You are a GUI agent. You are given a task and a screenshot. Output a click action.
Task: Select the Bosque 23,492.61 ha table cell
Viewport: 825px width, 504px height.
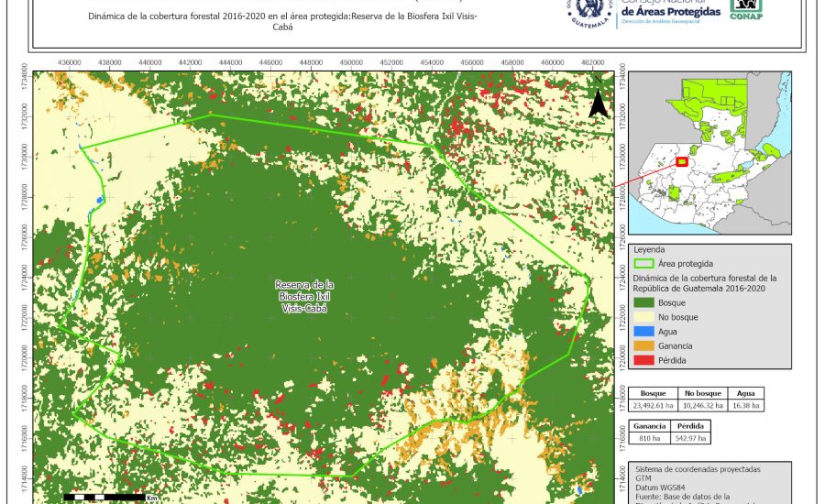click(653, 404)
